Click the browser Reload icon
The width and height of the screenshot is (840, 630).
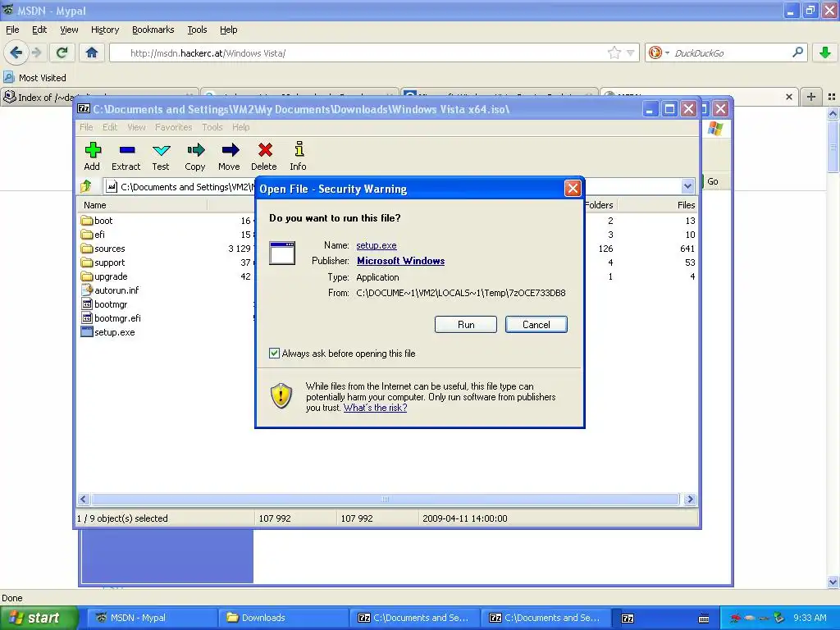pos(62,52)
